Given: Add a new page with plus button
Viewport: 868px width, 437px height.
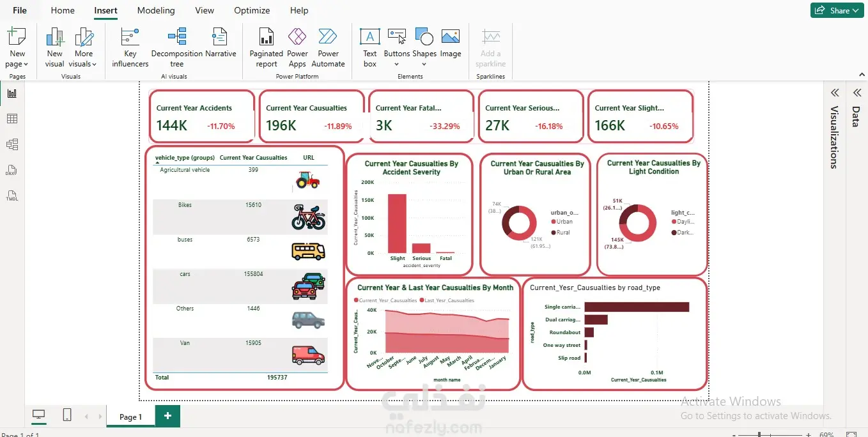Looking at the screenshot, I should (167, 416).
